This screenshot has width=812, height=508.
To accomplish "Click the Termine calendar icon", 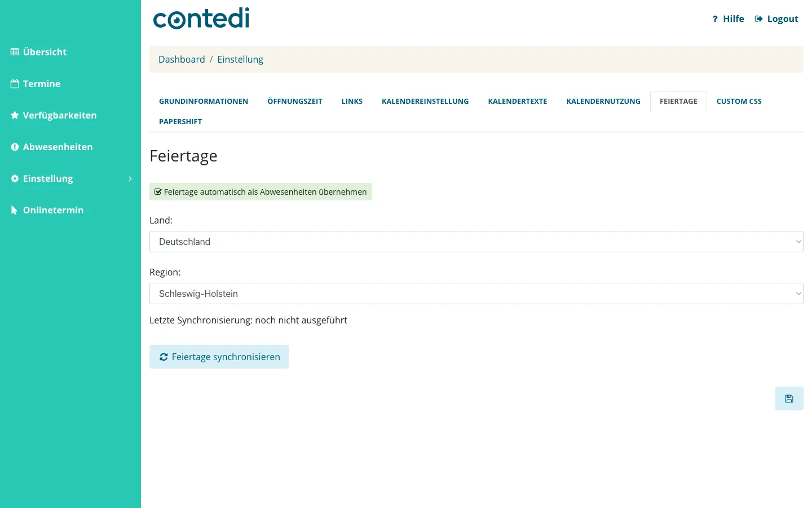I will (15, 84).
